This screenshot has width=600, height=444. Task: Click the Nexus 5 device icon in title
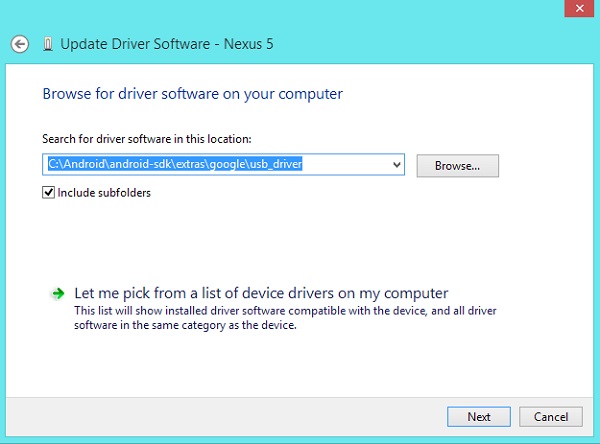click(x=48, y=44)
